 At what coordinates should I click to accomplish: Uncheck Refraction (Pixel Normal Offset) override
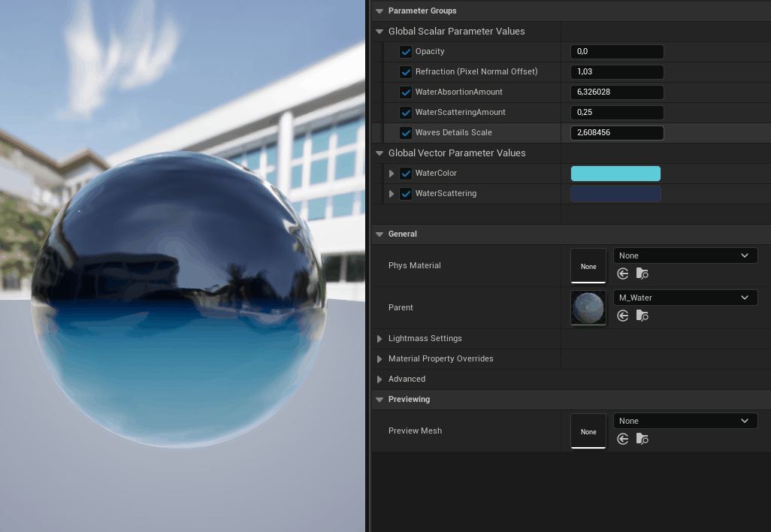coord(406,71)
